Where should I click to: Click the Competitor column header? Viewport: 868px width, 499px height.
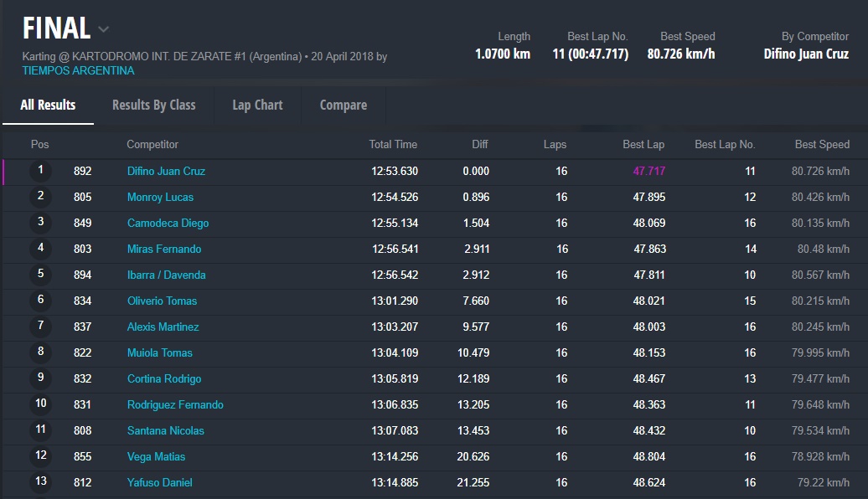tap(152, 144)
